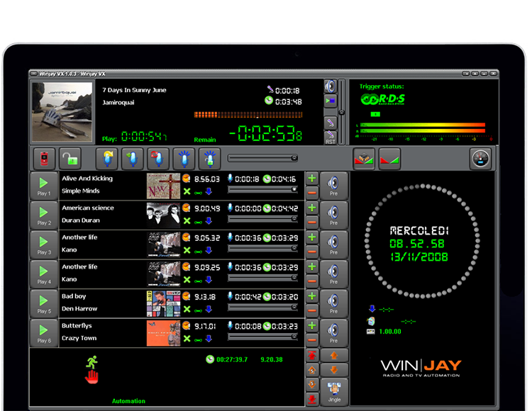Pre-listen to American science
The width and height of the screenshot is (532, 411).
pyautogui.click(x=333, y=215)
